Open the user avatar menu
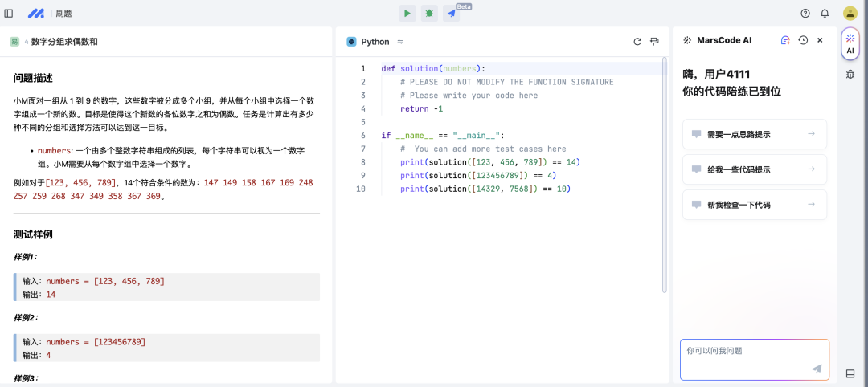The image size is (868, 387). tap(850, 14)
